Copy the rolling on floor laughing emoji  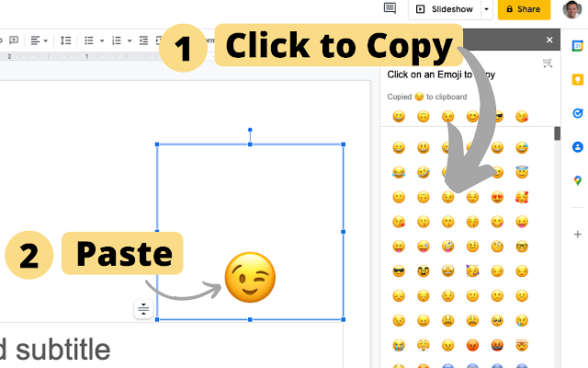tap(424, 172)
